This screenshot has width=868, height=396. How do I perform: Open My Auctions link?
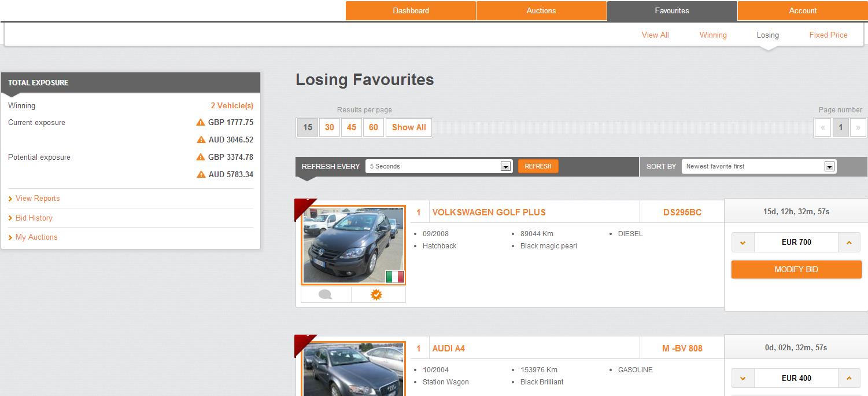(x=36, y=237)
